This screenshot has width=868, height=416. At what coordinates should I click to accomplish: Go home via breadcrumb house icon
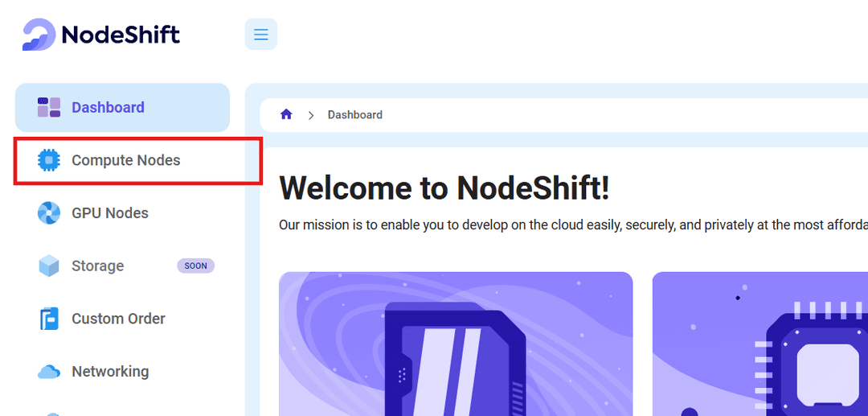coord(286,114)
